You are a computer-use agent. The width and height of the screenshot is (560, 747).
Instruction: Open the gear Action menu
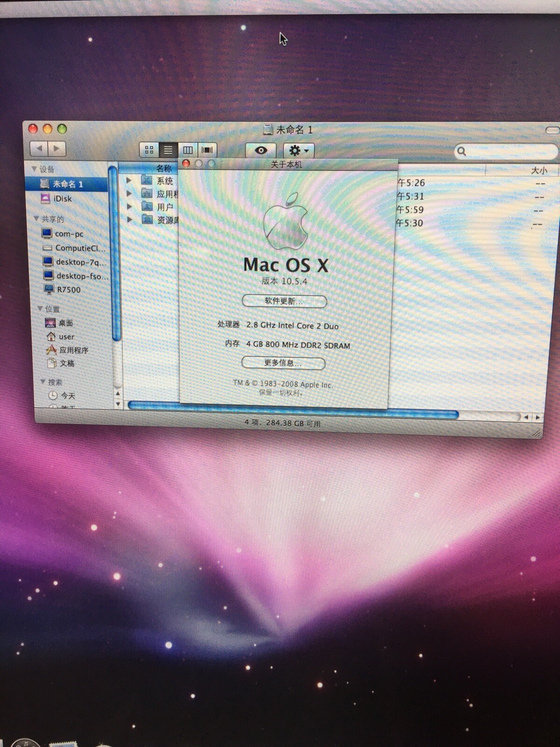point(299,150)
